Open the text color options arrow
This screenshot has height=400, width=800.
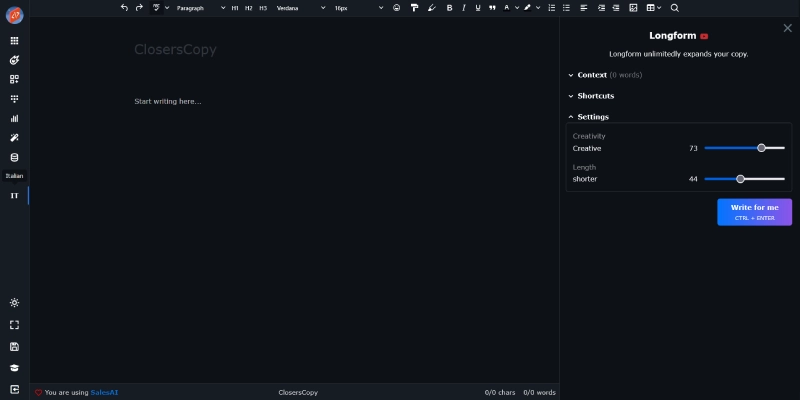(517, 8)
